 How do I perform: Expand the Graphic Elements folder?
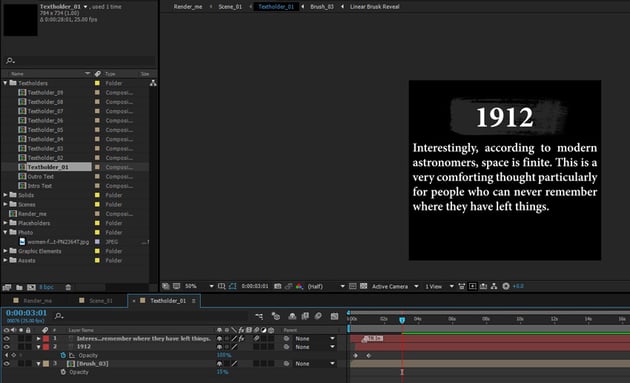pos(5,251)
